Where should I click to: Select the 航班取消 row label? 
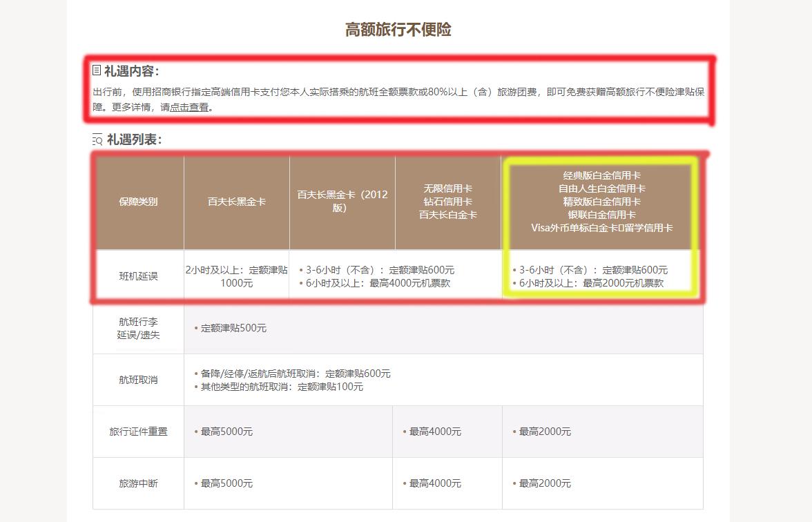coord(138,380)
